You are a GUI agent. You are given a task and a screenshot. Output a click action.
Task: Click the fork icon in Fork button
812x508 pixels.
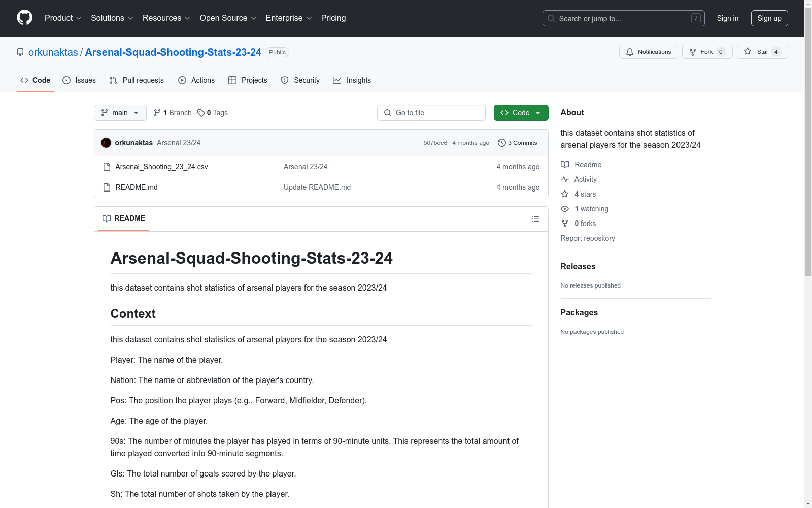[693, 52]
